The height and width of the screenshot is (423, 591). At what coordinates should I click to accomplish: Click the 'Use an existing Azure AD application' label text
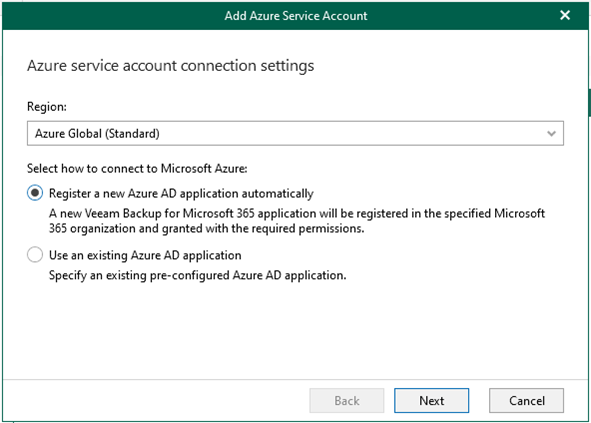pyautogui.click(x=145, y=255)
